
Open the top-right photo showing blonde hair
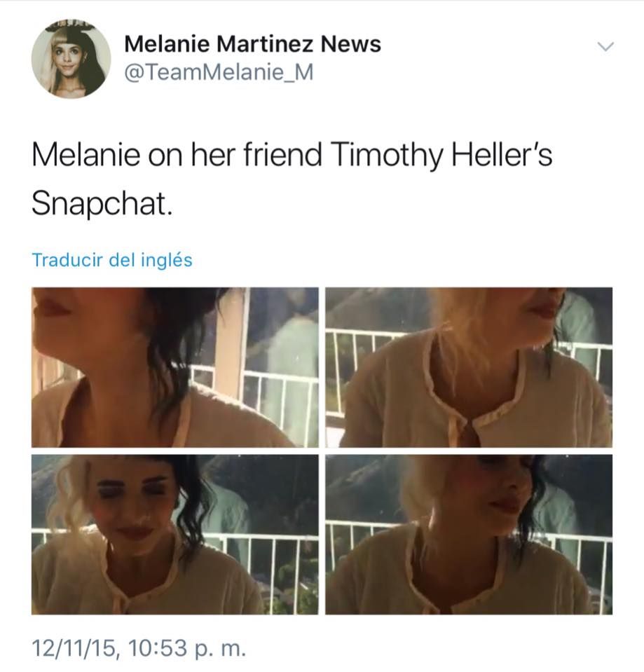coord(469,367)
